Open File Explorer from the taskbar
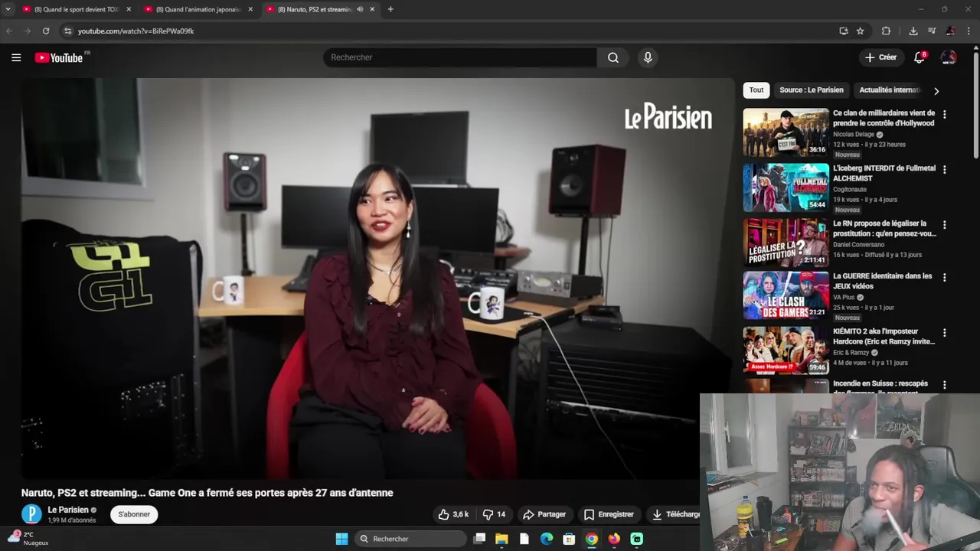980x551 pixels. pyautogui.click(x=501, y=539)
